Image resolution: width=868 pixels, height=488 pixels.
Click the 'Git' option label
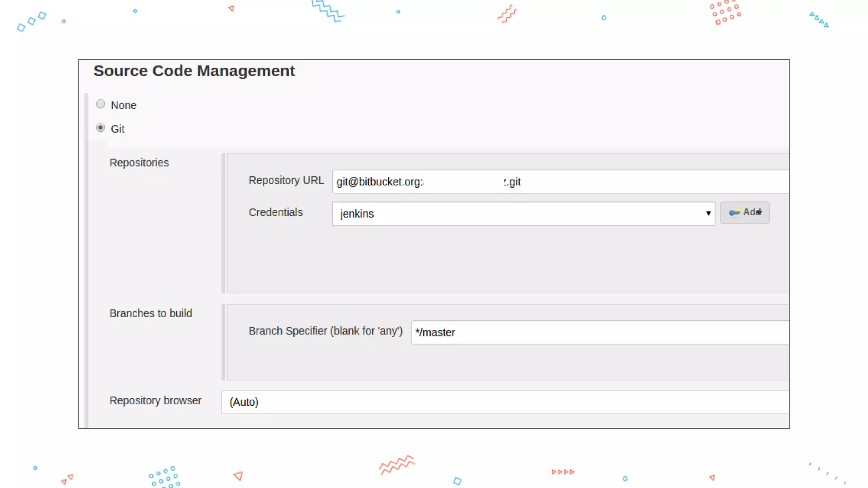[x=117, y=129]
